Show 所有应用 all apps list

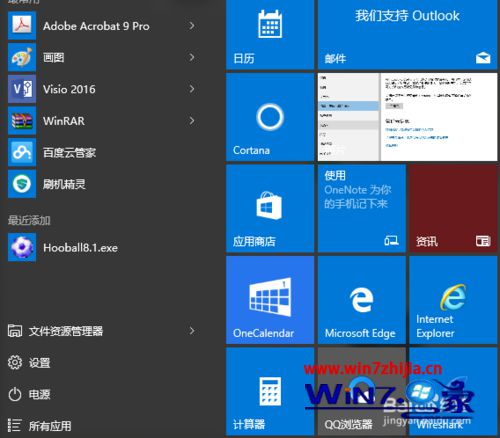point(39,426)
